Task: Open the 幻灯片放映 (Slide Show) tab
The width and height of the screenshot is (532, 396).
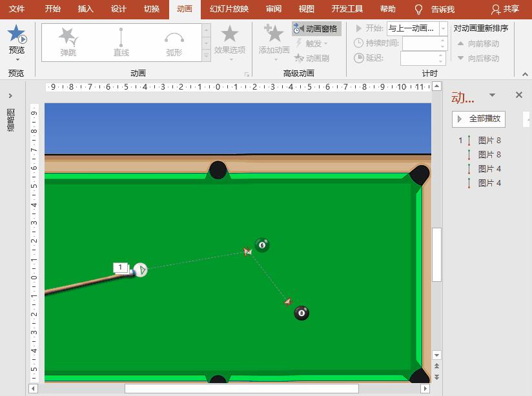Action: pos(228,9)
